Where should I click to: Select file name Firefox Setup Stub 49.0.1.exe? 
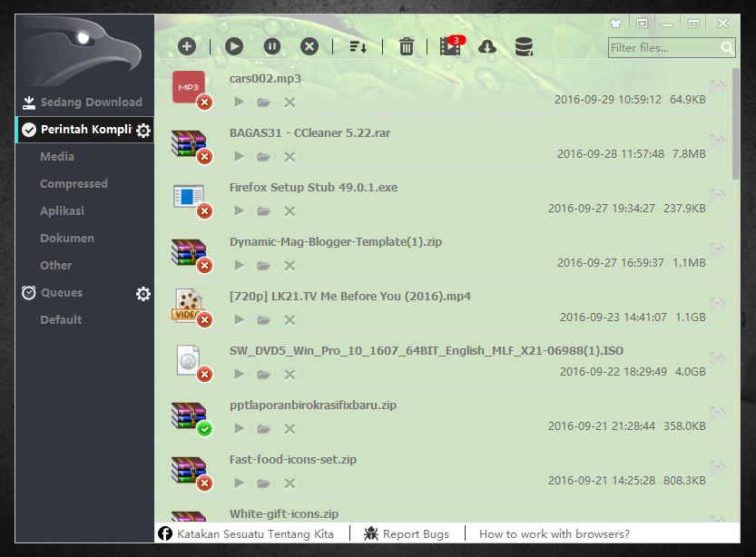coord(313,188)
